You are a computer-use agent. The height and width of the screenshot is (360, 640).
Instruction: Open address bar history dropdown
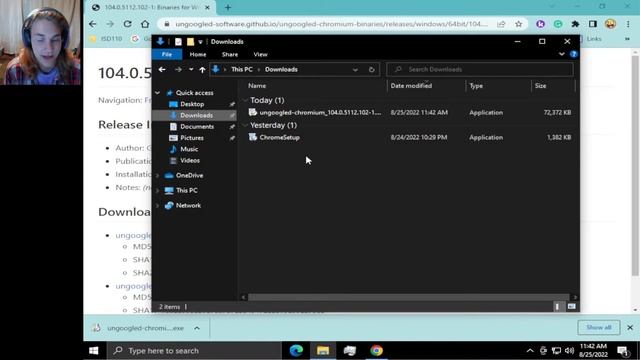(x=355, y=70)
